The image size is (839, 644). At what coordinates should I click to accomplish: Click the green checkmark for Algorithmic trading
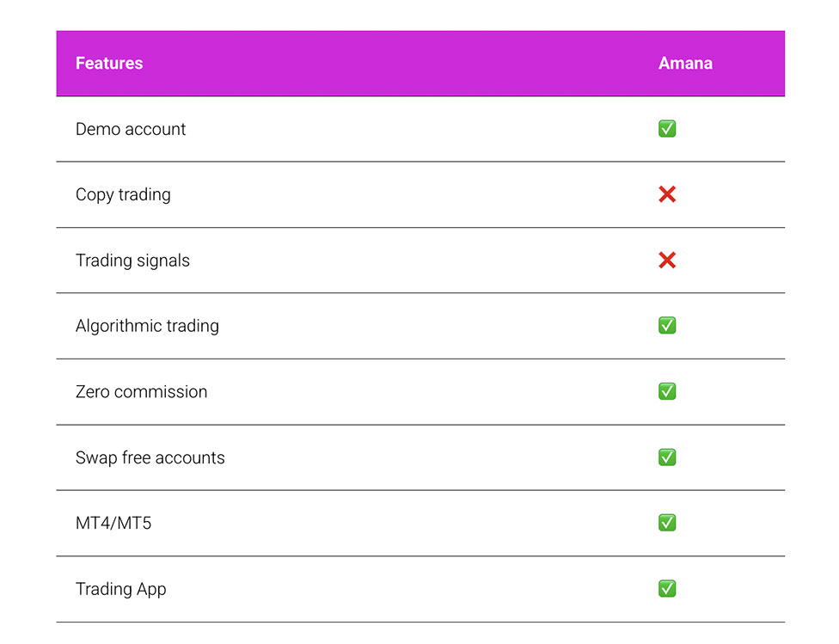(x=667, y=326)
